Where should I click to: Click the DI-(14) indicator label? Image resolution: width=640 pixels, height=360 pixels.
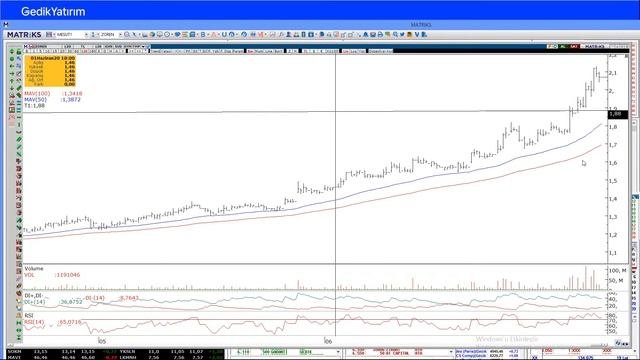(95, 298)
